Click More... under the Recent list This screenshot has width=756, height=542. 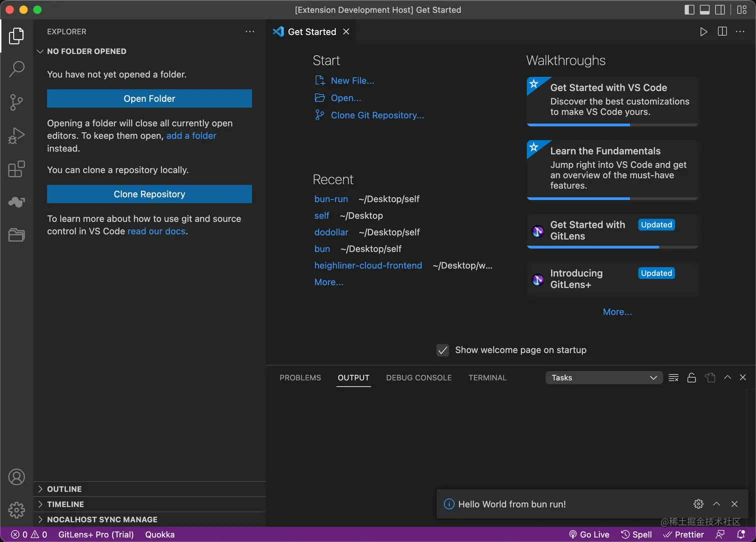(x=329, y=282)
